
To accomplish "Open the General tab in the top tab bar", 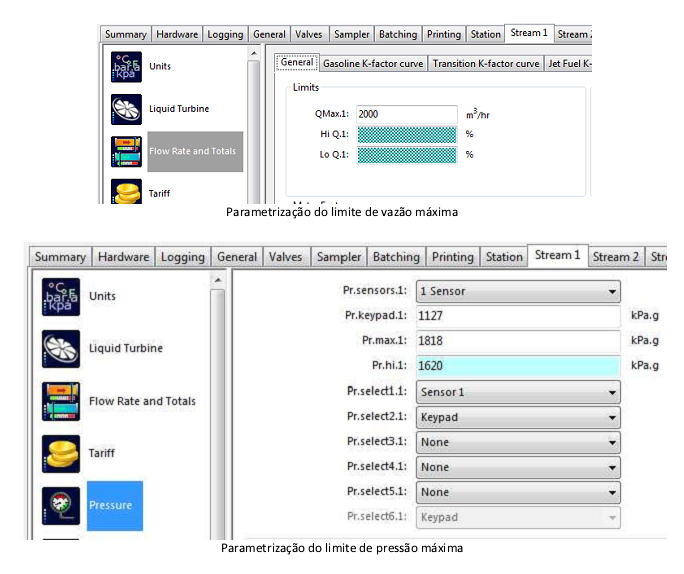I will point(269,34).
